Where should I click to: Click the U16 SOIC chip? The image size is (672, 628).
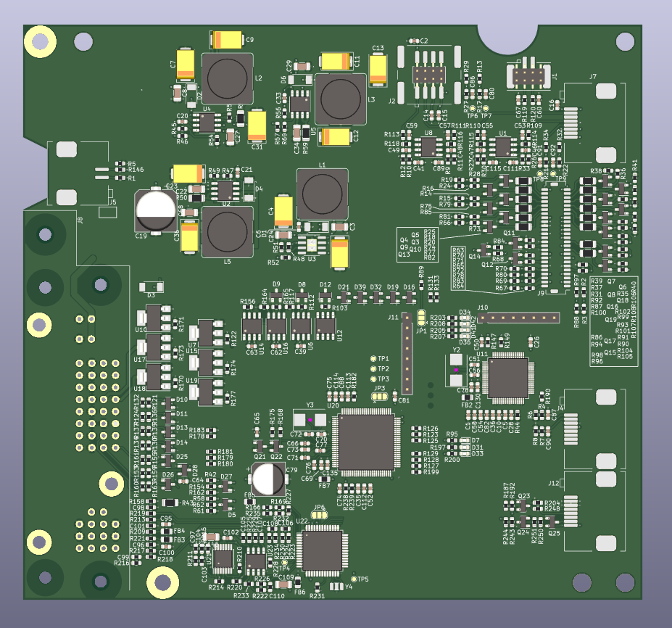(276, 328)
